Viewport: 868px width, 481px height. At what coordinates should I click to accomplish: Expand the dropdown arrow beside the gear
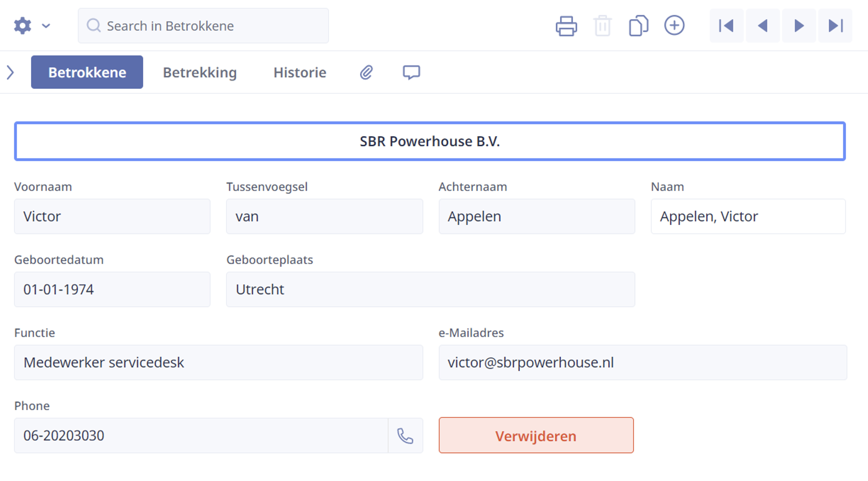46,26
